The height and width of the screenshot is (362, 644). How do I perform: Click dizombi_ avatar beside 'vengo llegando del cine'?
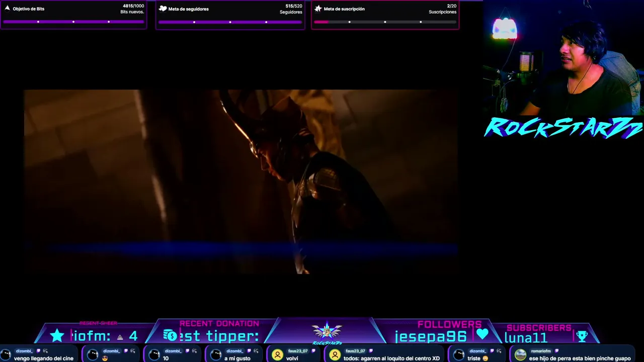coord(6,355)
